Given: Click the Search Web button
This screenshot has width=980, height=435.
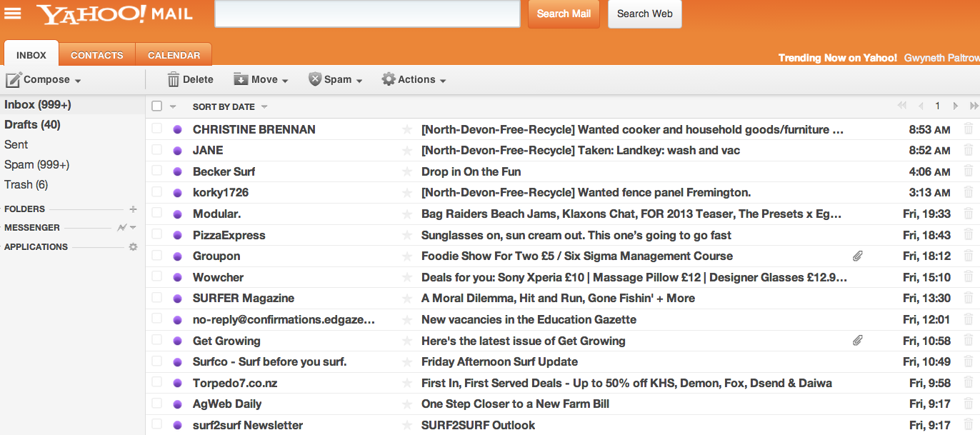Looking at the screenshot, I should point(645,14).
